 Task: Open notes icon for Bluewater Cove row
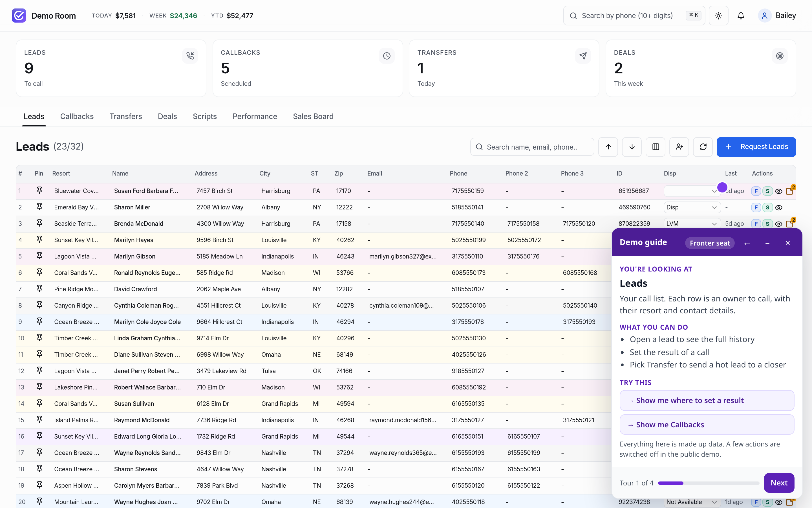click(x=790, y=191)
